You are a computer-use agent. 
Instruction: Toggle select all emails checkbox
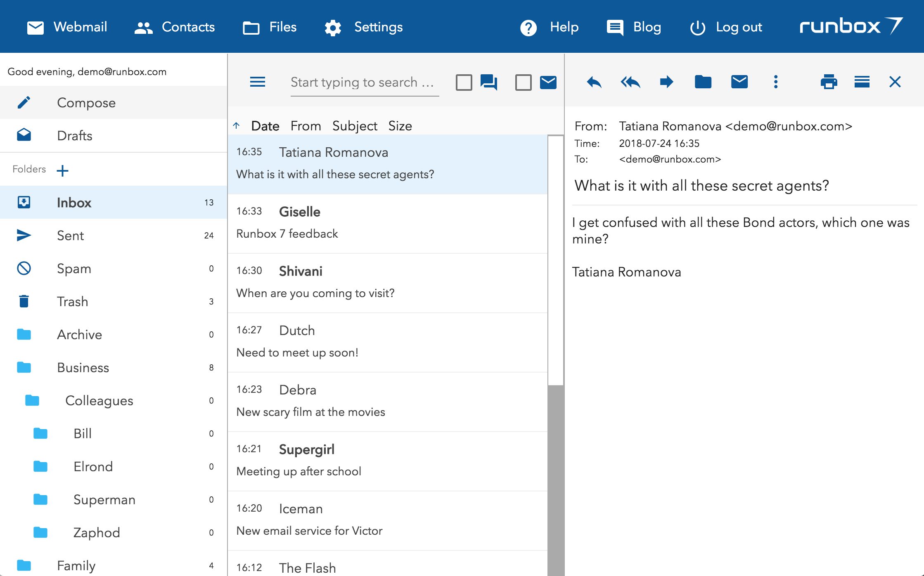[463, 82]
